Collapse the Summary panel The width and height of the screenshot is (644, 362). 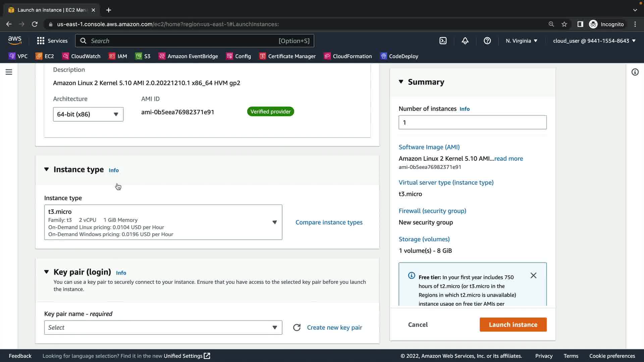pos(401,82)
